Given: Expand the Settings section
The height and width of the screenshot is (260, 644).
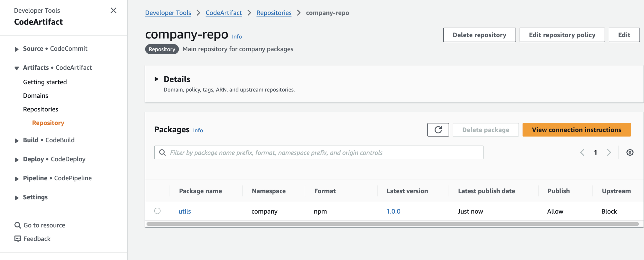Looking at the screenshot, I should [x=16, y=198].
